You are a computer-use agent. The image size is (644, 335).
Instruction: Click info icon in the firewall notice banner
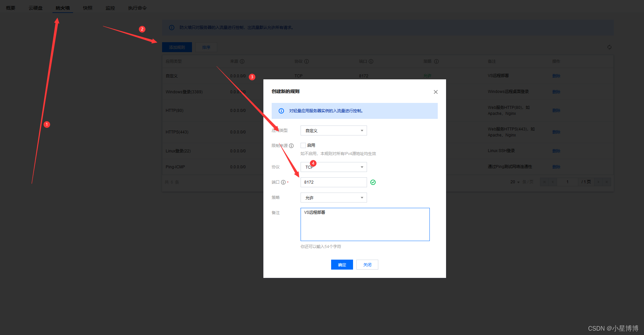coord(172,28)
